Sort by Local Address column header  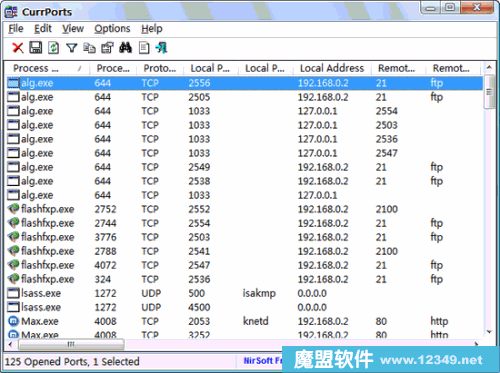[x=332, y=68]
